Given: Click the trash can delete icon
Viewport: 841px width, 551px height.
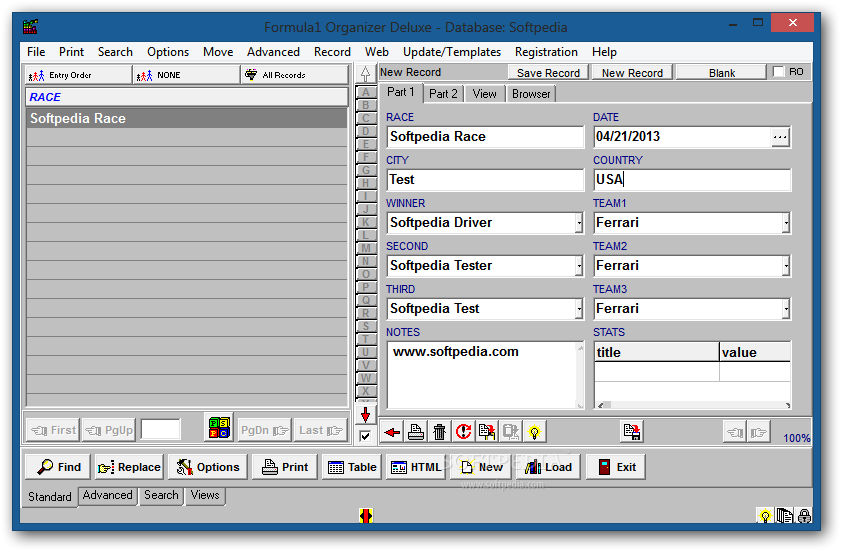Looking at the screenshot, I should (x=439, y=432).
